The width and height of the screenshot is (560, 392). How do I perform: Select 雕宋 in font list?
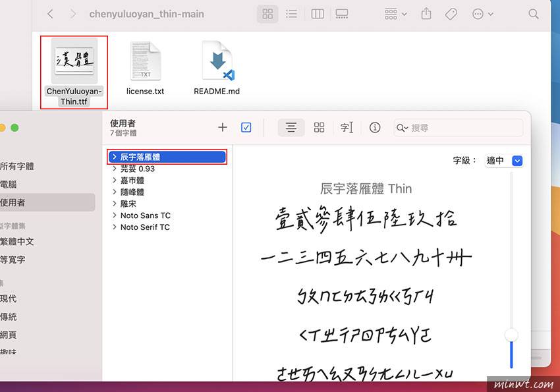pyautogui.click(x=128, y=204)
